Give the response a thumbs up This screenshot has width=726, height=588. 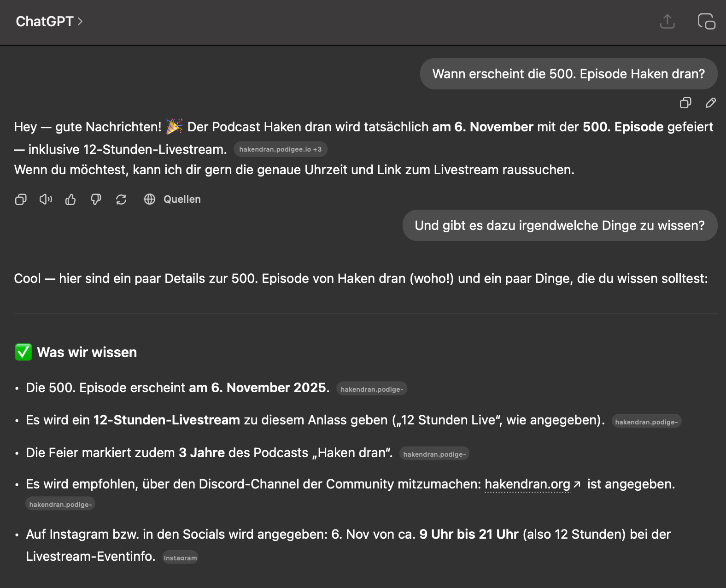70,200
